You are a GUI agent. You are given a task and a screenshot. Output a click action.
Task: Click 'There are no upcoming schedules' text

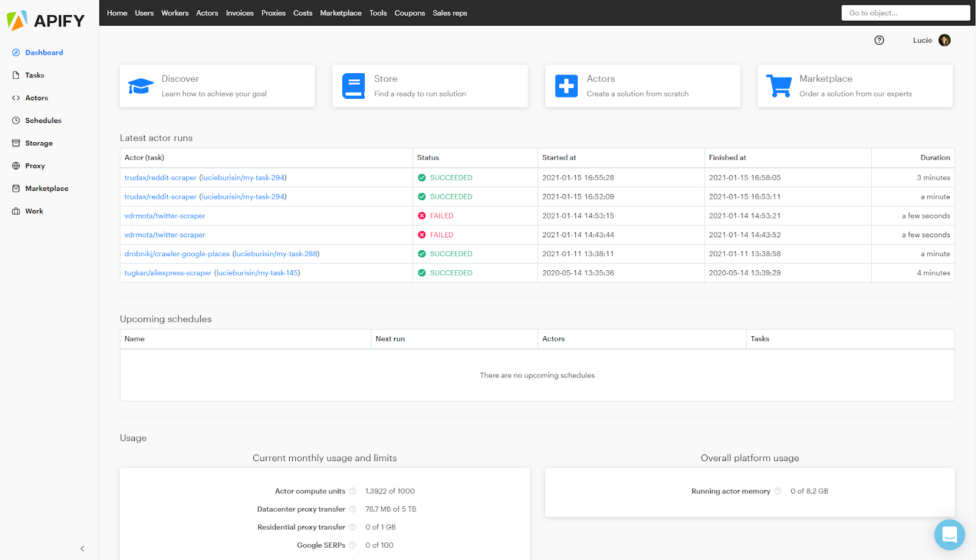(537, 375)
